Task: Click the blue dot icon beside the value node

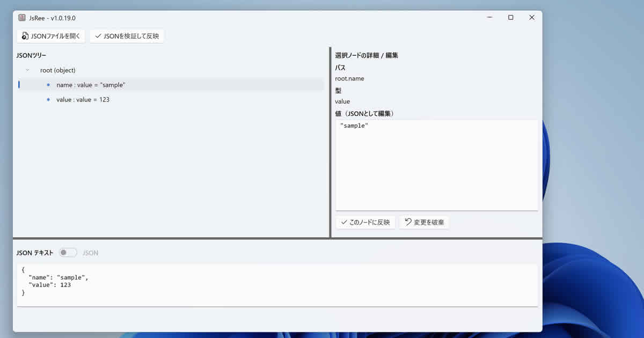Action: (48, 99)
